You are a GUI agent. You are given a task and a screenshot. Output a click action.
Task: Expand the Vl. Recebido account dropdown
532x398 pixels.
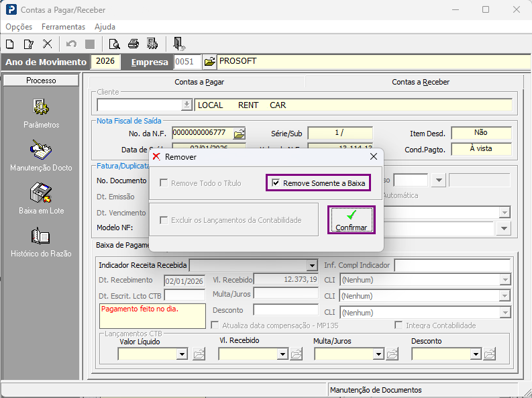click(x=282, y=354)
